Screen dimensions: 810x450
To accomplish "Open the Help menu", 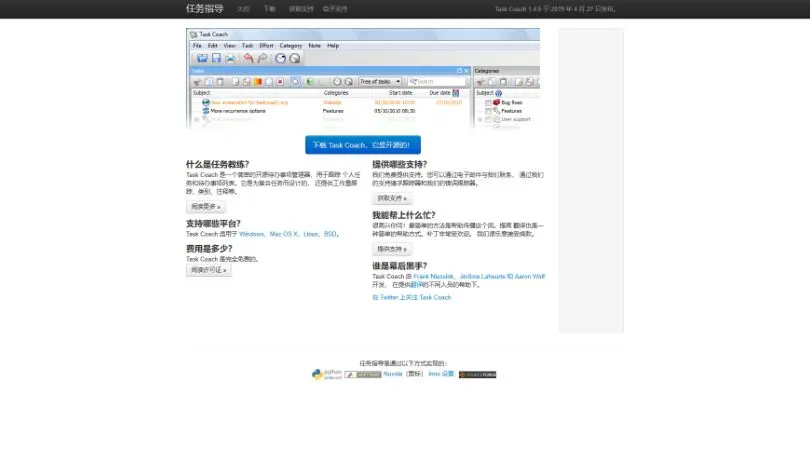I will [x=333, y=45].
